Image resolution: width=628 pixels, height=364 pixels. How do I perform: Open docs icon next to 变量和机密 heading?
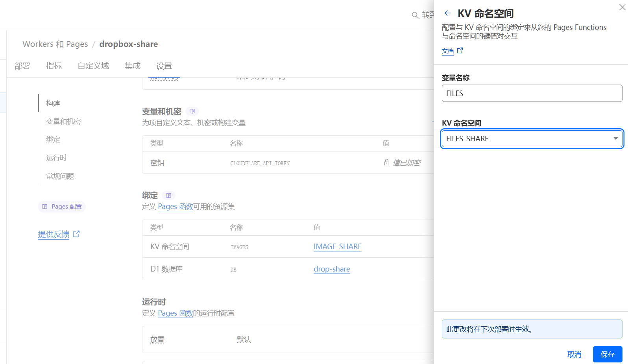[x=192, y=111]
